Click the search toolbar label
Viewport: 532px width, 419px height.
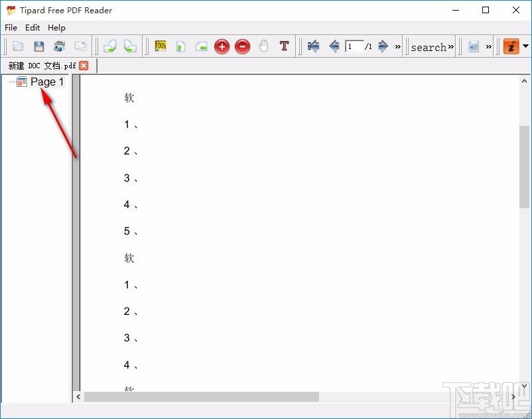429,47
